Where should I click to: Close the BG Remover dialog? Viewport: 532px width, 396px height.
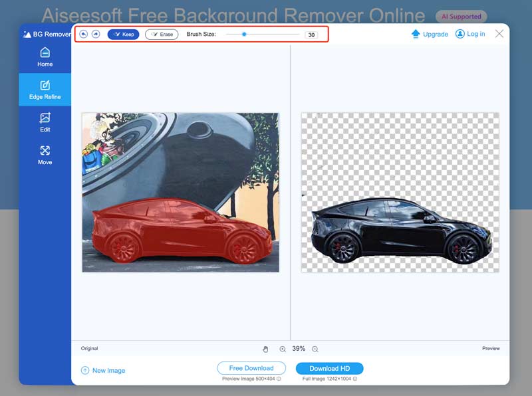tap(499, 34)
